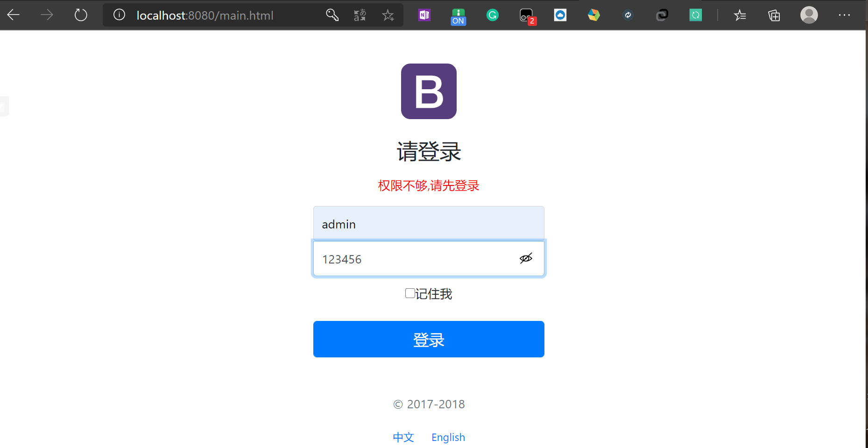Open the extension with red 2 badge
This screenshot has height=448, width=868.
pos(528,16)
